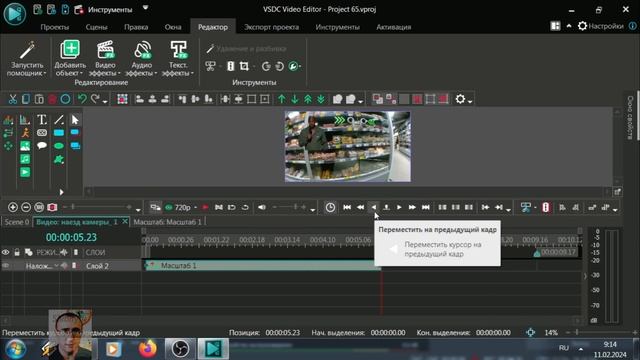
Task: Add video object with green play icon
Action: [x=25, y=172]
